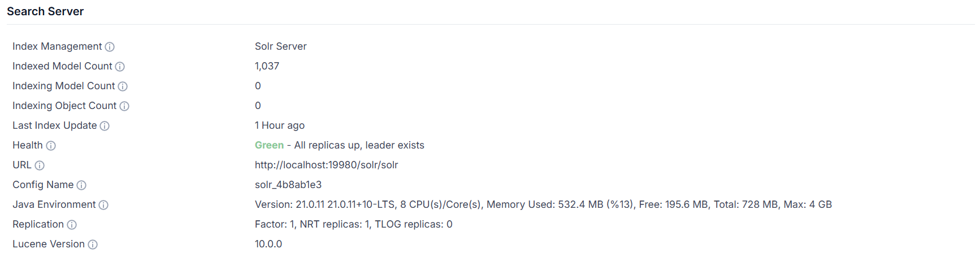Click info icon next to Indexing Model Count

pos(123,86)
